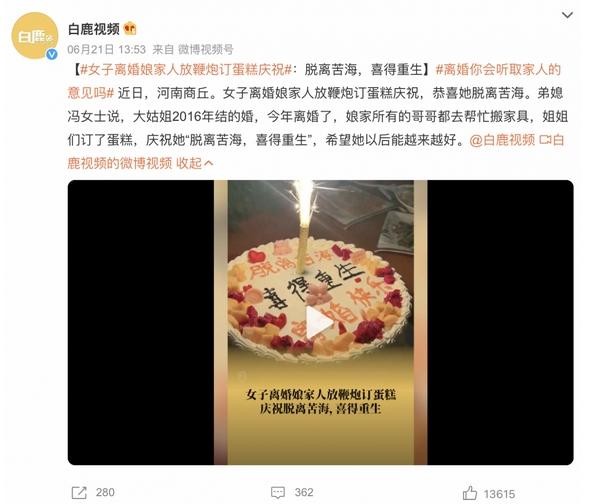Click the emoji badge beside 白鹿视频 name

130,29
